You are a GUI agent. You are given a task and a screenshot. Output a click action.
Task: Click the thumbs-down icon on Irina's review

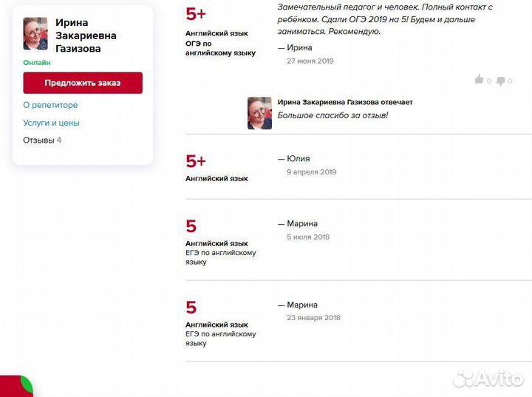tap(500, 81)
